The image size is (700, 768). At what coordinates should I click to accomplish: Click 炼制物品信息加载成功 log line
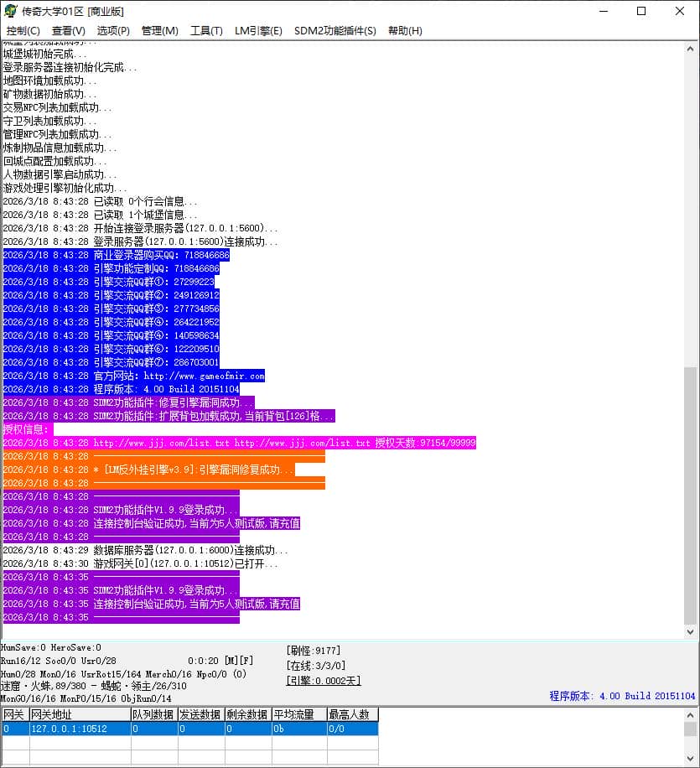pos(60,148)
